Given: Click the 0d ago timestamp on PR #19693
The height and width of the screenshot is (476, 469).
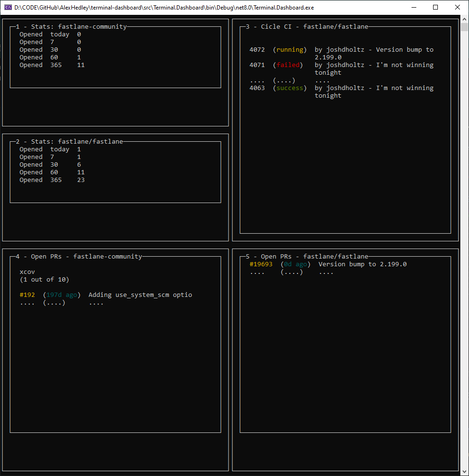Looking at the screenshot, I should [x=293, y=264].
